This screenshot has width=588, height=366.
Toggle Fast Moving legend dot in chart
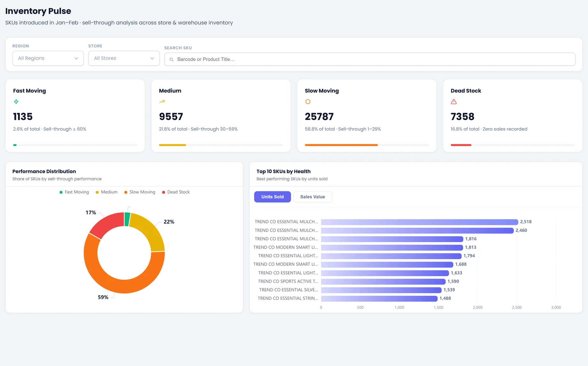point(61,192)
